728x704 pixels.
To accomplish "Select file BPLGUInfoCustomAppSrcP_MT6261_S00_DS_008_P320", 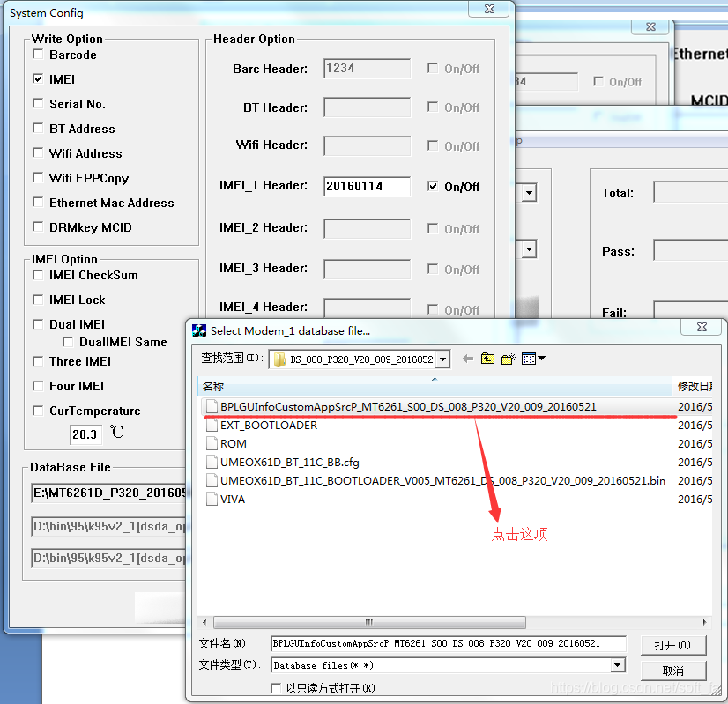I will click(408, 406).
